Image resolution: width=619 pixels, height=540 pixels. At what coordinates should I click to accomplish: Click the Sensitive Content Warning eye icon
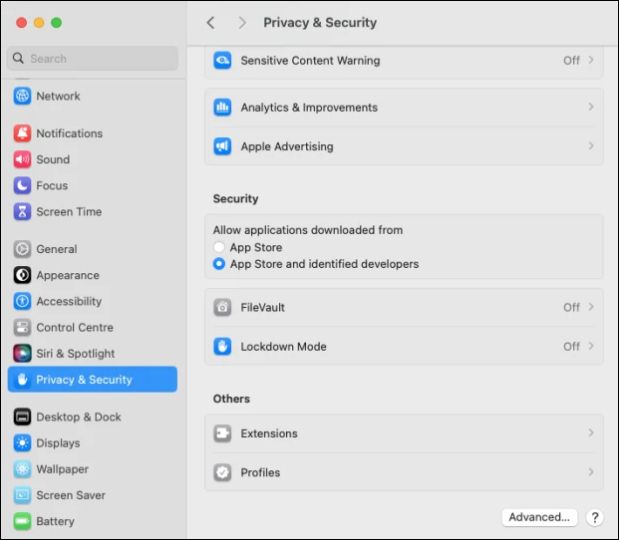click(x=222, y=61)
